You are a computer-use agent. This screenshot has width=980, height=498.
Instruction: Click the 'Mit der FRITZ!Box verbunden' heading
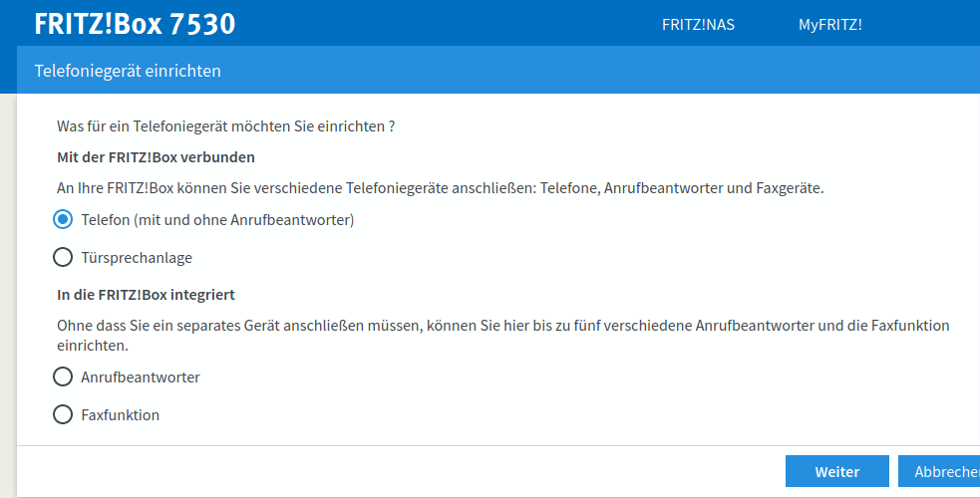click(156, 157)
